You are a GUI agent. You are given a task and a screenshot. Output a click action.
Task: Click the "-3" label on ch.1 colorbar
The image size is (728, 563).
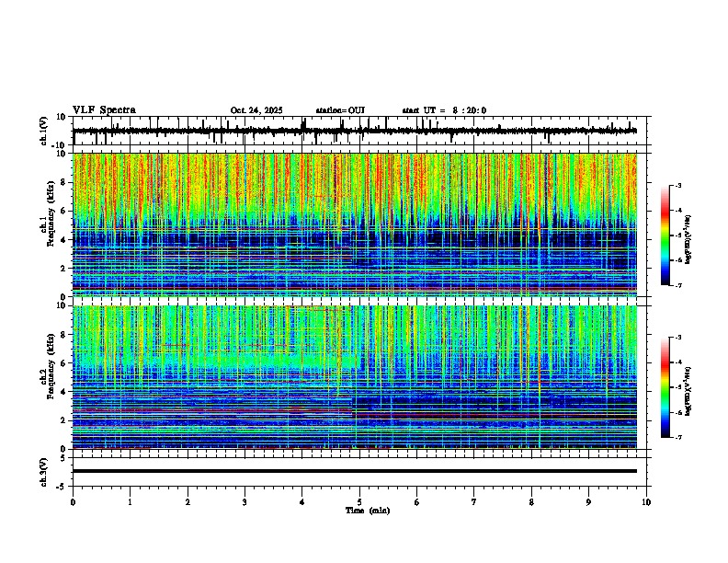point(678,185)
